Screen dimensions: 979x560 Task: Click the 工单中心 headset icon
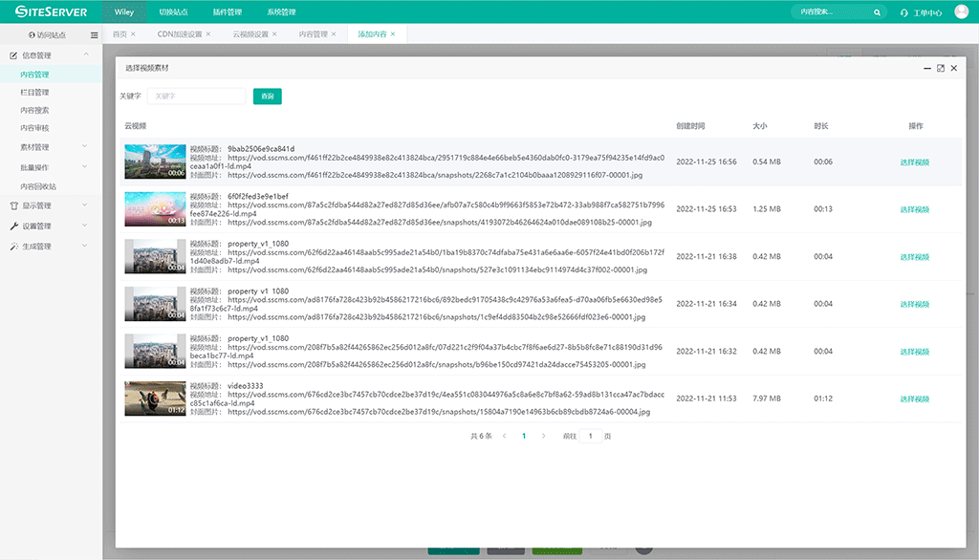[904, 12]
